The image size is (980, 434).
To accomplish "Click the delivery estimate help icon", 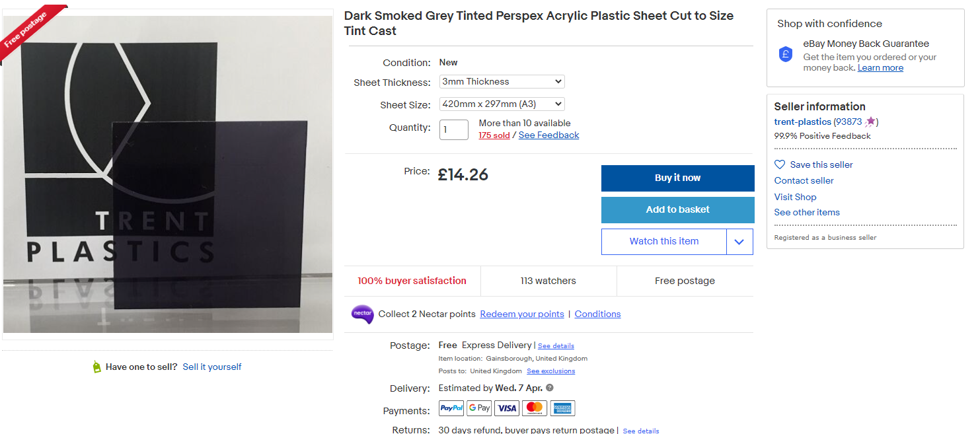I will (550, 388).
